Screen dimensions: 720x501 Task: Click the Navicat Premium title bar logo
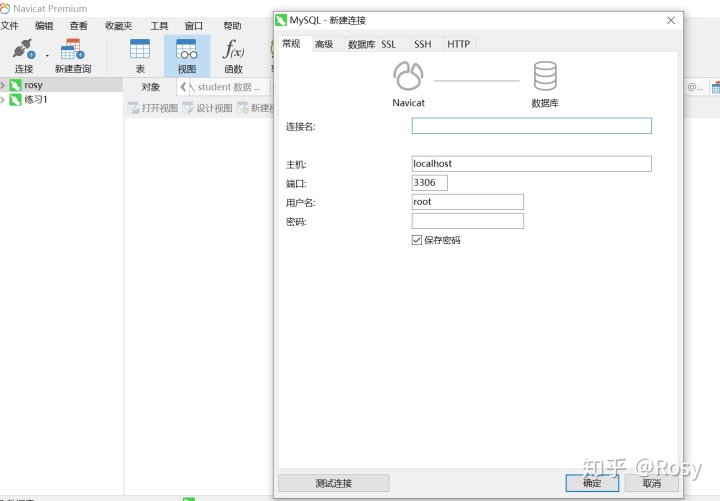point(5,8)
